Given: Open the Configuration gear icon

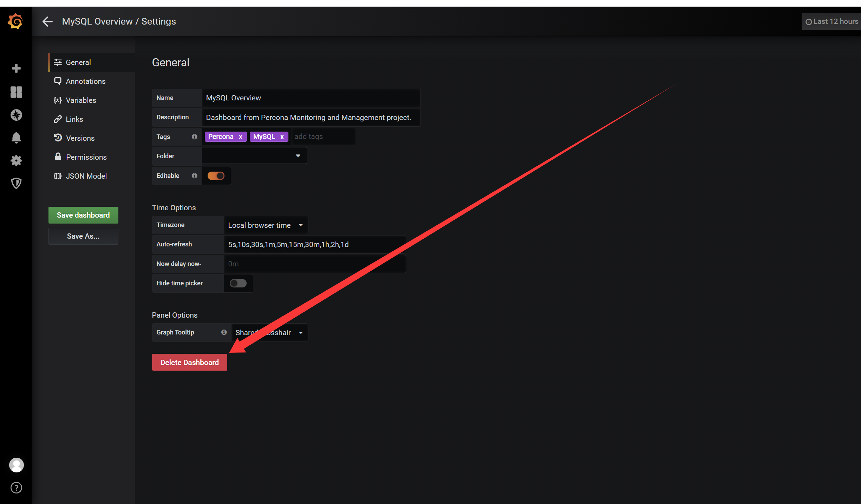Looking at the screenshot, I should pos(16,160).
